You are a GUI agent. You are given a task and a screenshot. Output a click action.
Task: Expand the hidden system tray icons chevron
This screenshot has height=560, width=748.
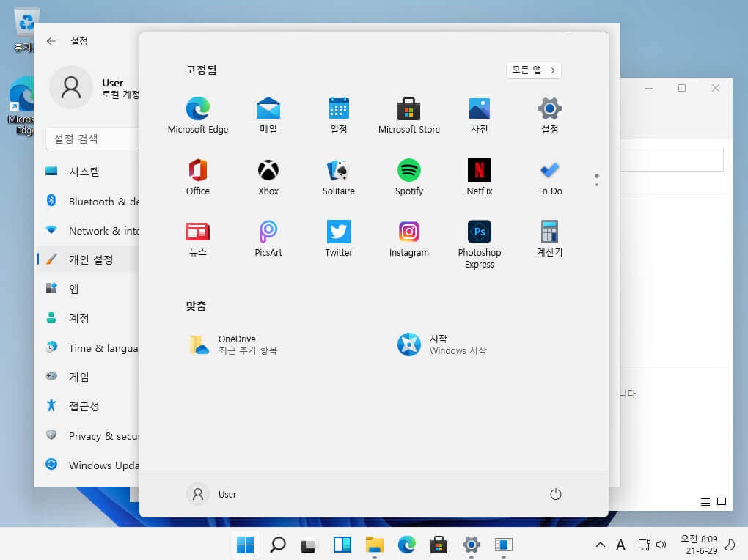(600, 545)
